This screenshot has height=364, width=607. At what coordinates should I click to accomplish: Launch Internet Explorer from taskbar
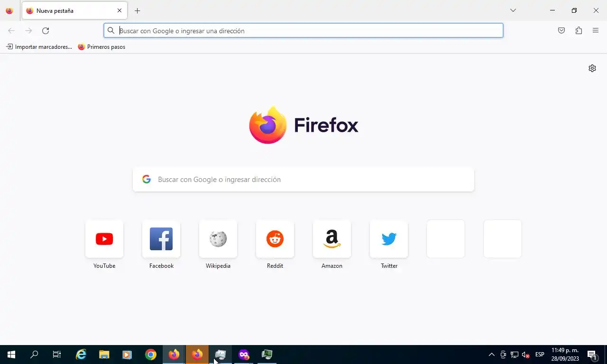coord(81,355)
